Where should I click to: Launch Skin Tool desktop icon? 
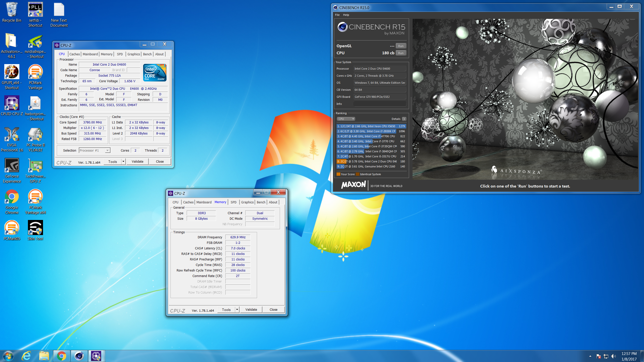click(35, 230)
